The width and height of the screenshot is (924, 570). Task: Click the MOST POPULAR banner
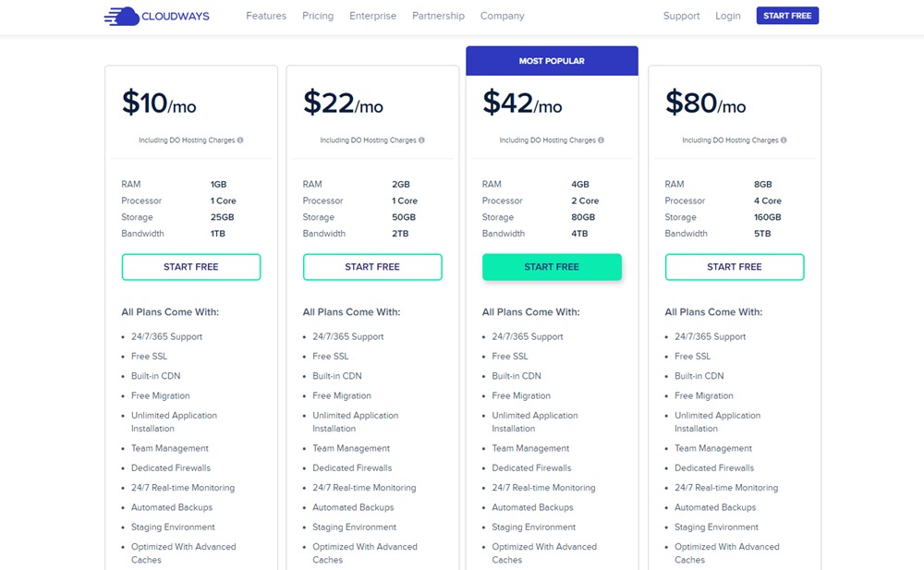(x=552, y=61)
